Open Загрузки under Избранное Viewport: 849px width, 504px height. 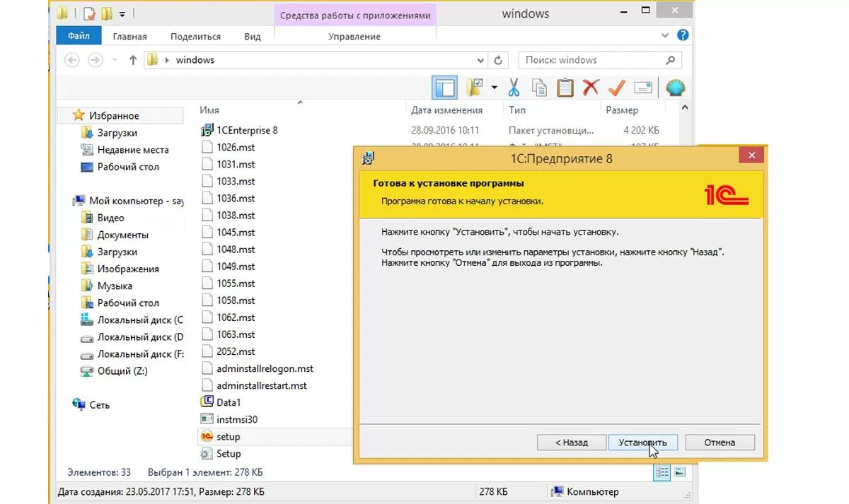[x=117, y=132]
